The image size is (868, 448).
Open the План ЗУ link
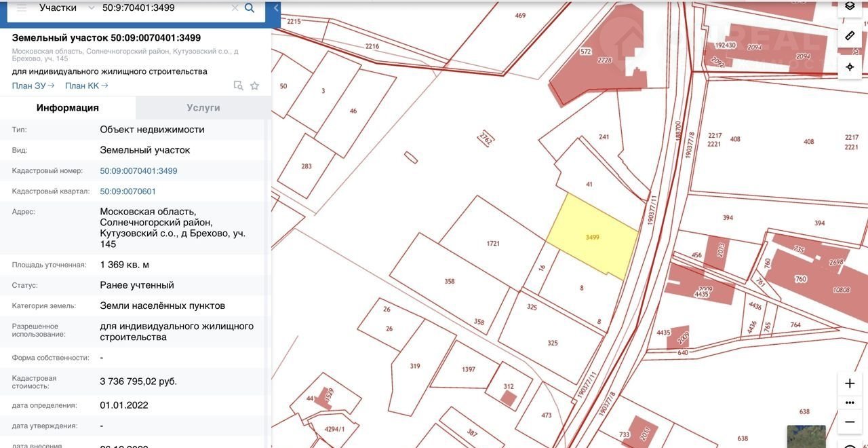click(33, 86)
